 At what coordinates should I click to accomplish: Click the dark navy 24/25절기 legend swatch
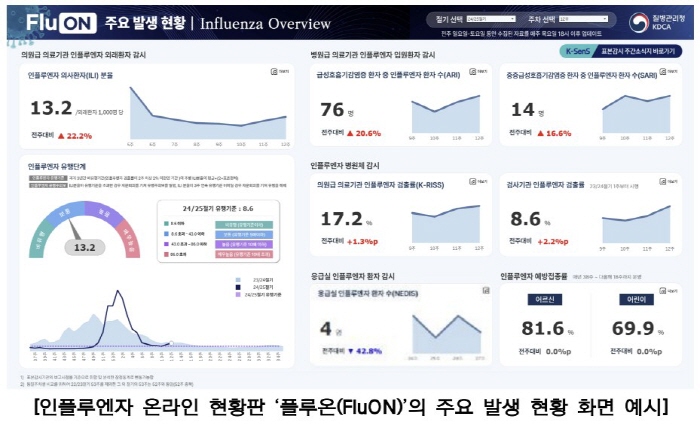[x=238, y=288]
